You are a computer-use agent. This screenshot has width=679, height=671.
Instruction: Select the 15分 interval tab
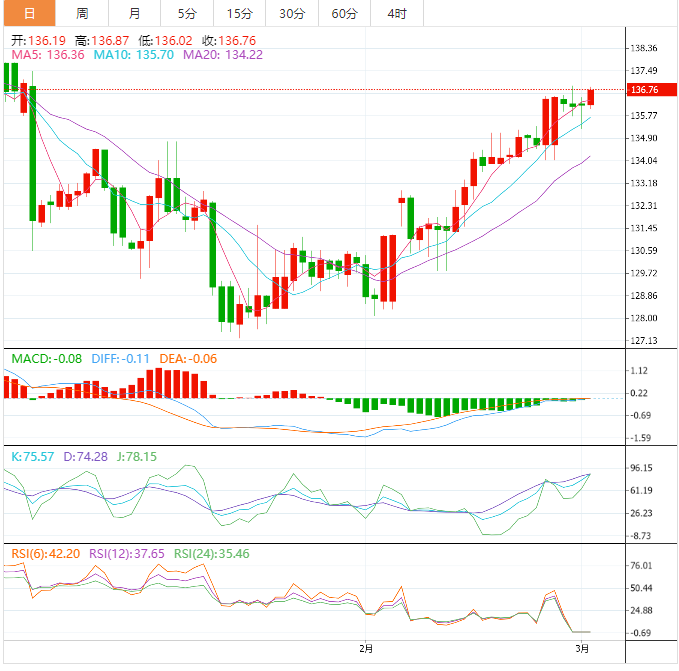[x=240, y=13]
